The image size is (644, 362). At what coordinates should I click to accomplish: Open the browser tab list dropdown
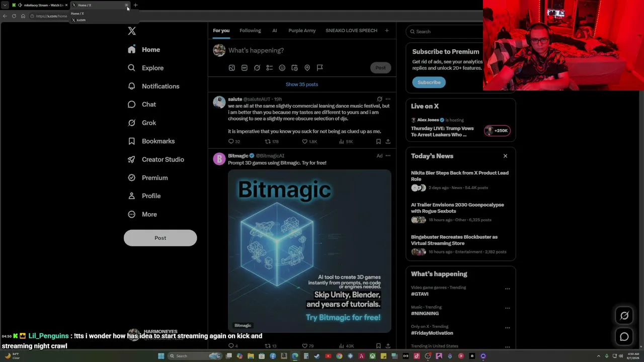(x=5, y=5)
